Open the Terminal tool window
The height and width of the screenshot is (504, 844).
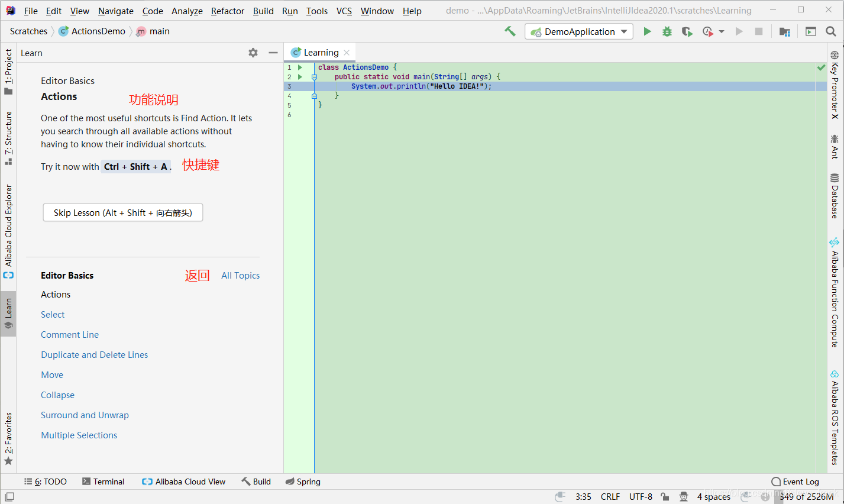pyautogui.click(x=104, y=482)
